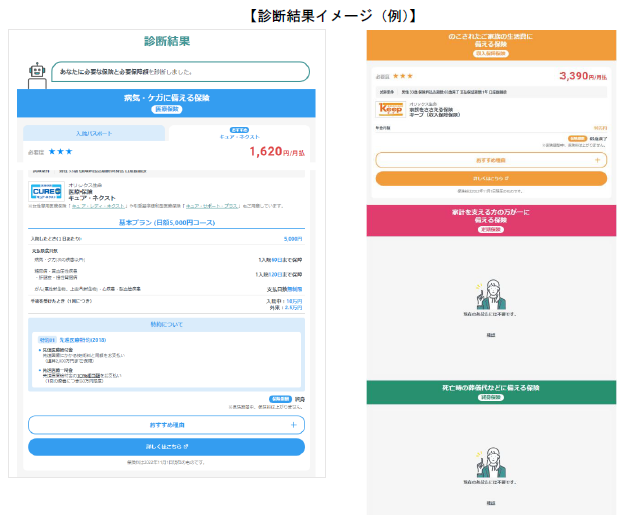Select the キュア・ネクスト recommended tab
630x524 pixels.
pyautogui.click(x=239, y=133)
